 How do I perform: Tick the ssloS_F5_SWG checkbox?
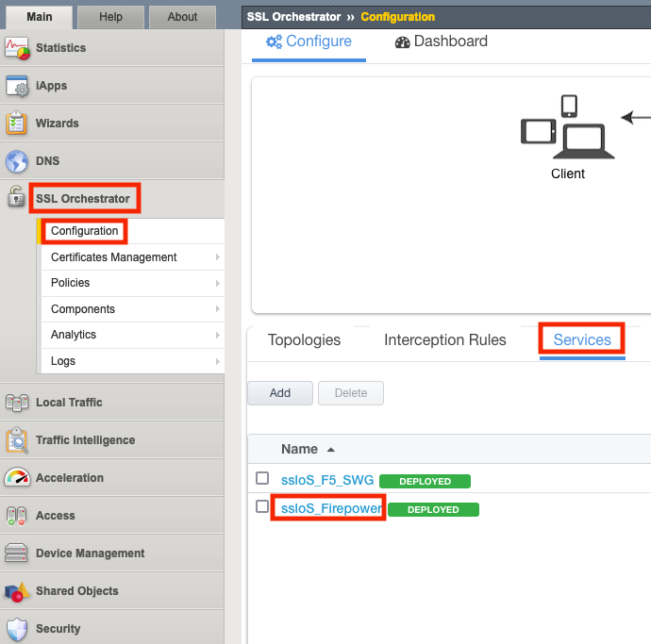(x=262, y=478)
